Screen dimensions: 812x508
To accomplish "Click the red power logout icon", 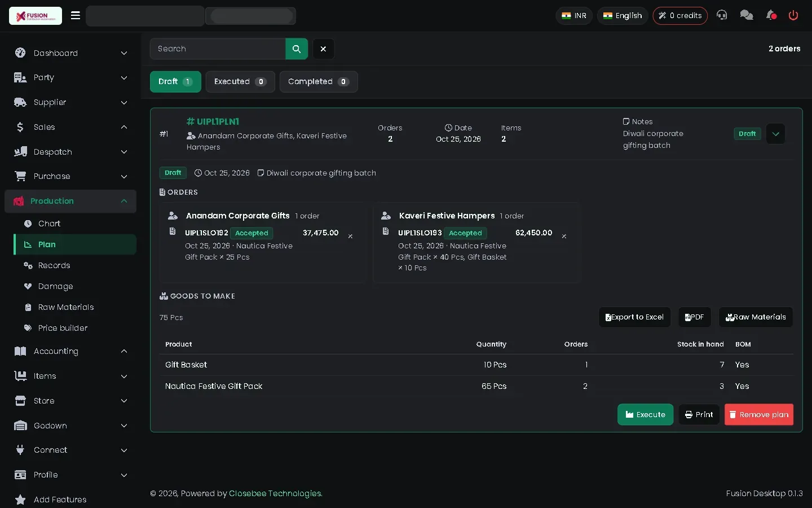I will point(793,15).
